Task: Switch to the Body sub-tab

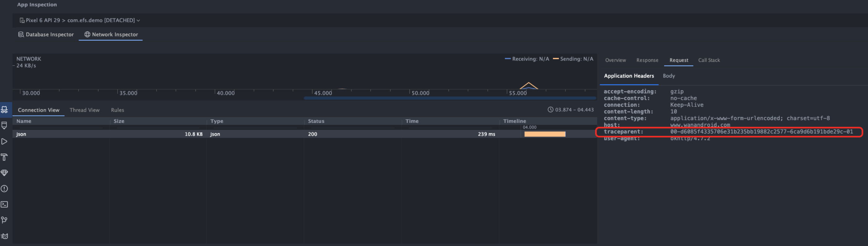Action: 669,76
